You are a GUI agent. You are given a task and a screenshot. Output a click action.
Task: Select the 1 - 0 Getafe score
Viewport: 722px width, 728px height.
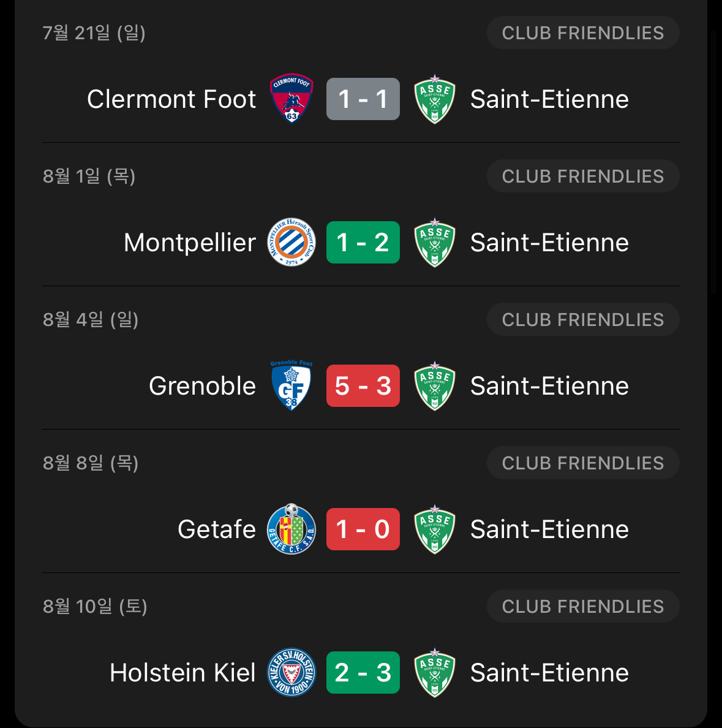363,529
